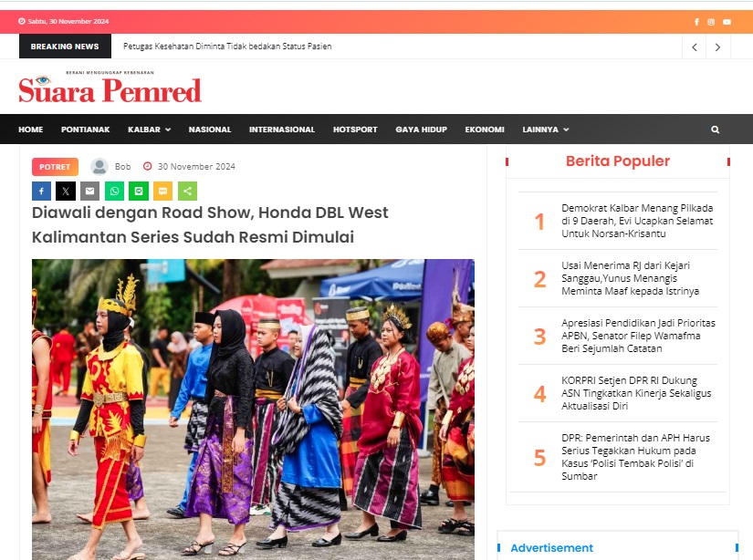The height and width of the screenshot is (560, 753).
Task: Click the POTRET category tag
Action: tap(56, 167)
